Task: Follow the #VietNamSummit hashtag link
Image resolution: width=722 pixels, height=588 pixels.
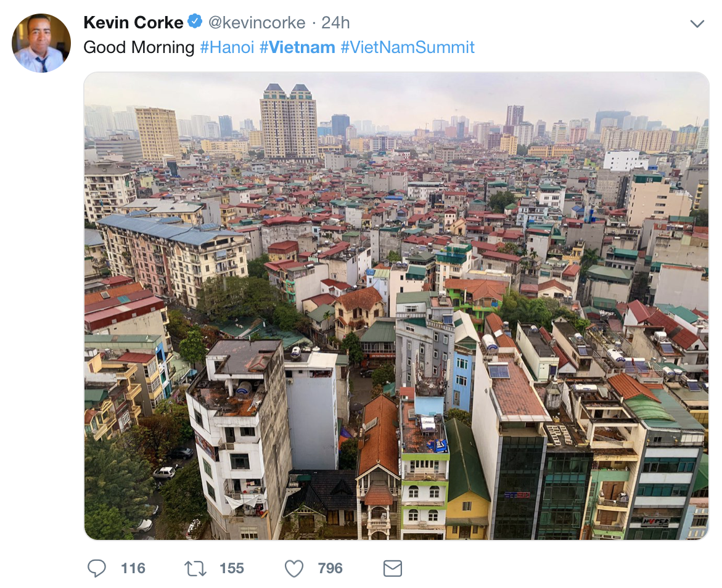Action: tap(408, 47)
